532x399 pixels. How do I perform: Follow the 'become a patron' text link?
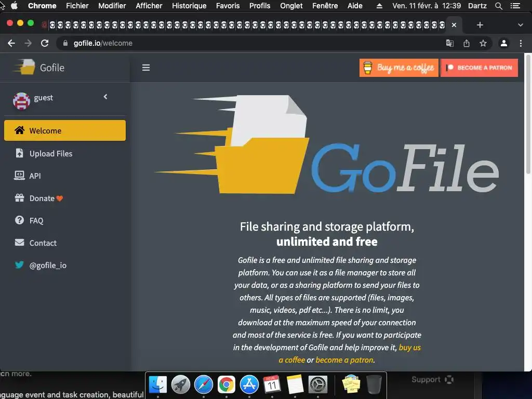(344, 360)
